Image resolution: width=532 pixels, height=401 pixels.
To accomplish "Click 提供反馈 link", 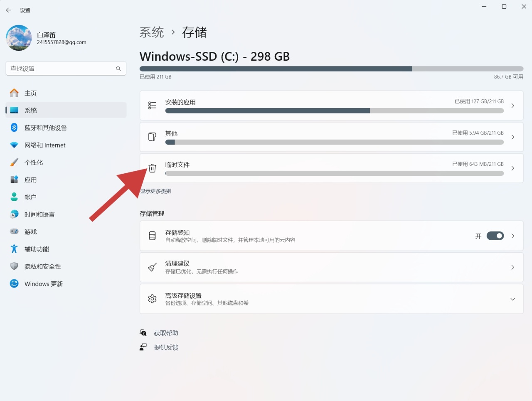I will point(166,347).
